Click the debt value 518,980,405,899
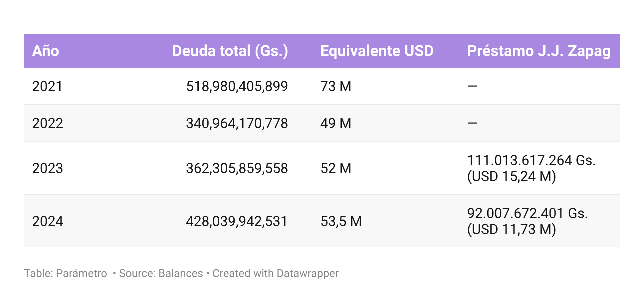The image size is (644, 304). (237, 86)
